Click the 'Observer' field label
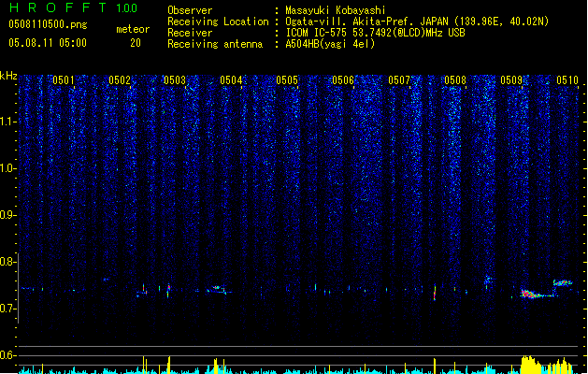The height and width of the screenshot is (374, 588). coord(190,10)
